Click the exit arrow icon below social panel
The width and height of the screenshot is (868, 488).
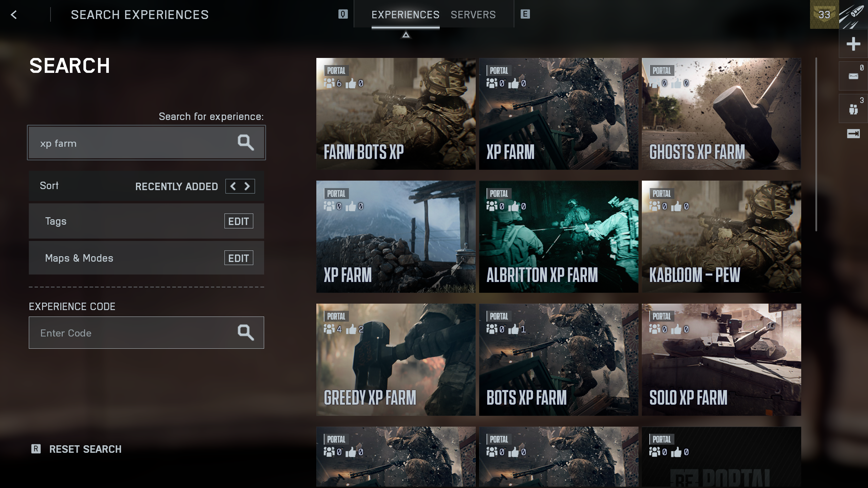coord(853,134)
